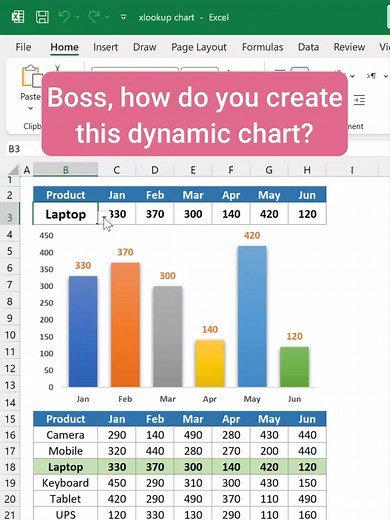Select column C header
This screenshot has height=520, width=390.
117,170
